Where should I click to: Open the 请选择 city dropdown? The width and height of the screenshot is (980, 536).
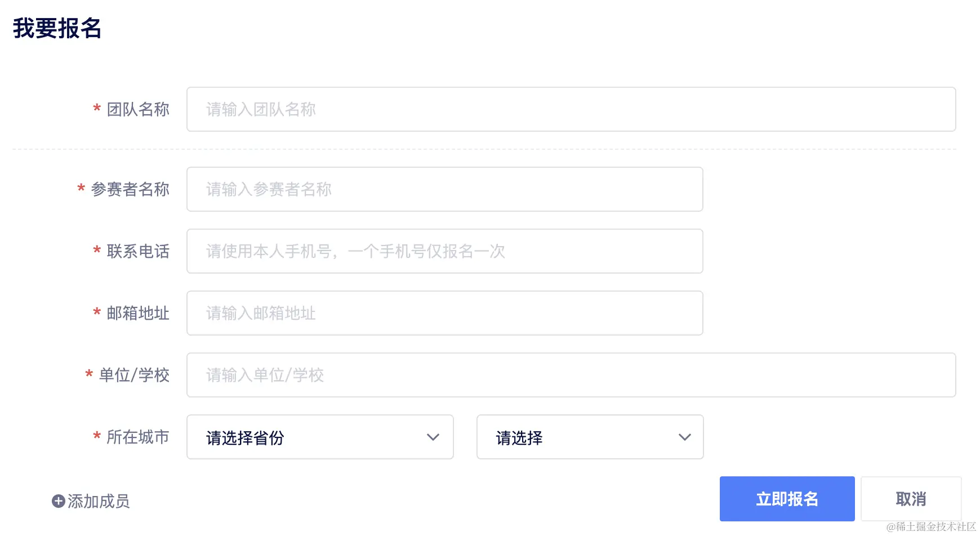tap(589, 437)
